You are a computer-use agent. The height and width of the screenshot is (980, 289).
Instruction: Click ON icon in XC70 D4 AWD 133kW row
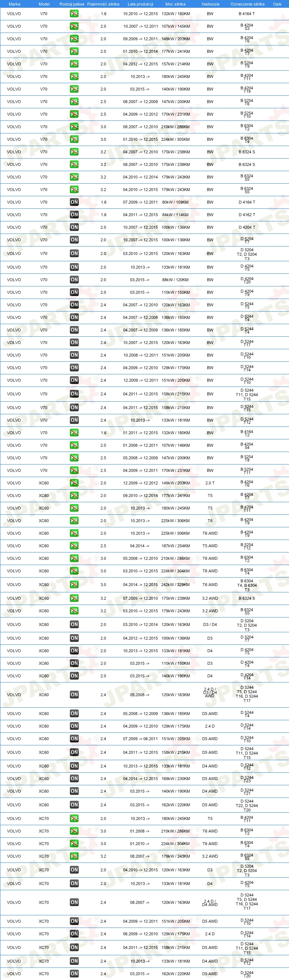[x=74, y=961]
